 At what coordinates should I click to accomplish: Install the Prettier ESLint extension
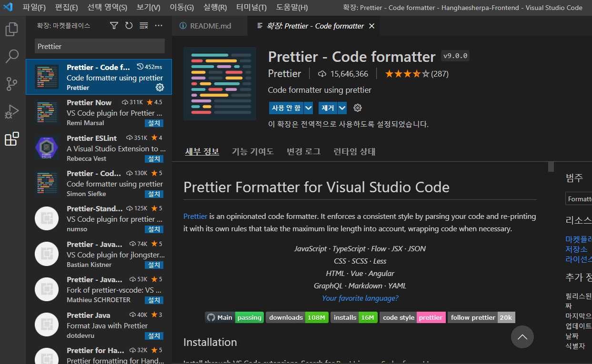tap(154, 158)
